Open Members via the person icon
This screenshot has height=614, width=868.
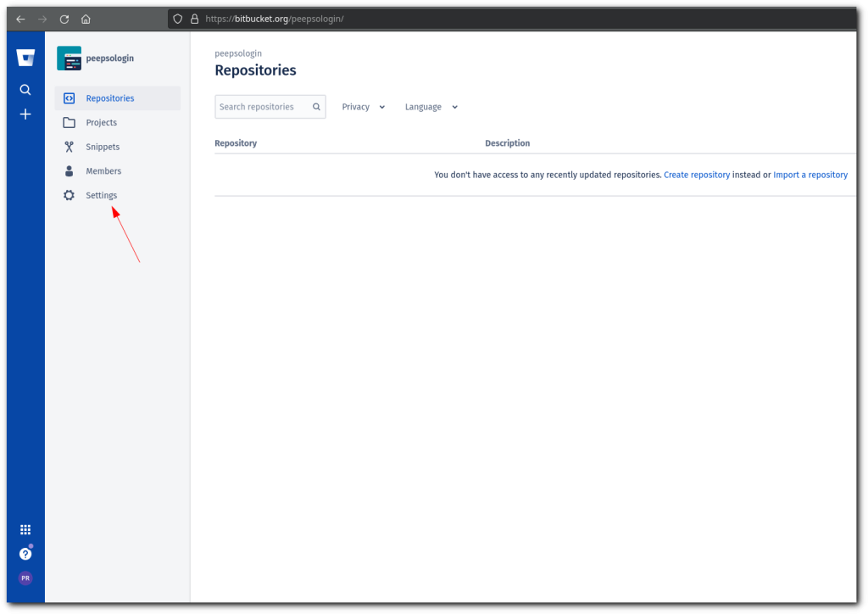point(68,170)
